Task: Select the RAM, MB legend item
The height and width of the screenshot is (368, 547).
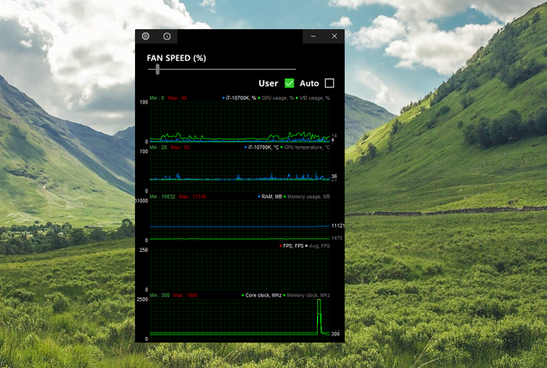Action: click(x=270, y=197)
